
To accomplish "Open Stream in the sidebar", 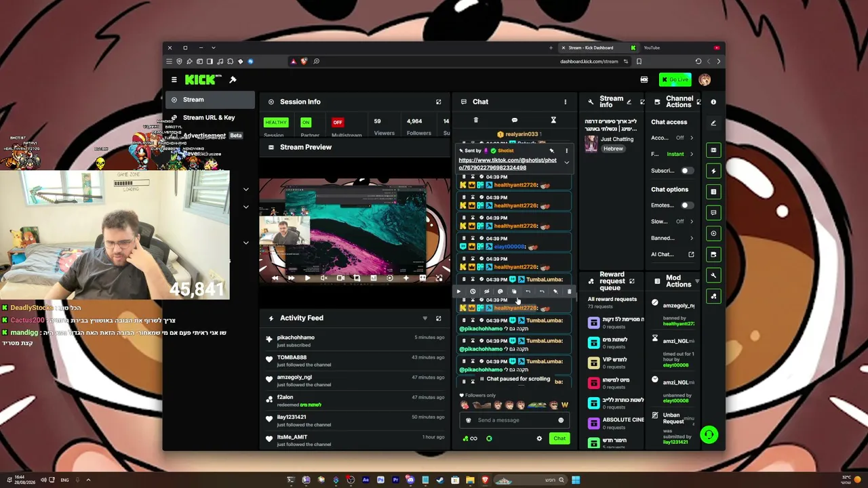I will tap(210, 100).
